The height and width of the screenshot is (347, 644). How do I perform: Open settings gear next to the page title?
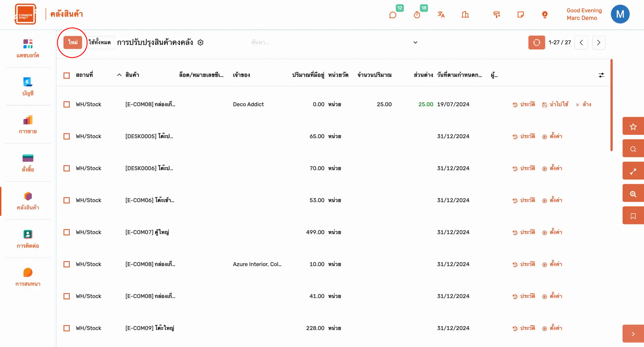click(x=201, y=43)
